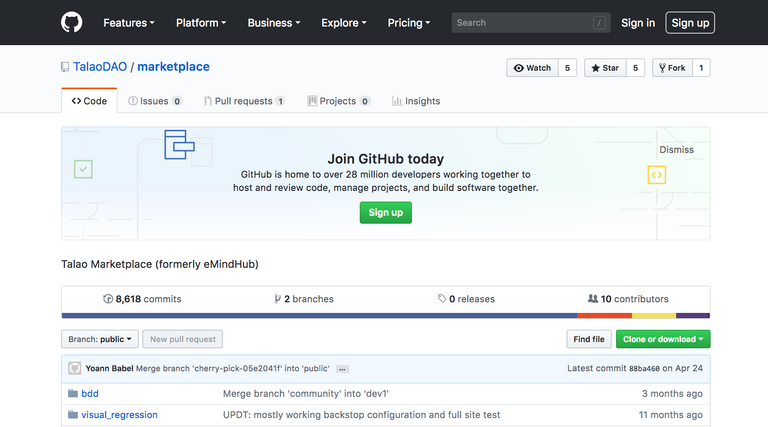Click the "3 months ago" timestamp
Image resolution: width=768 pixels, height=427 pixels.
(672, 394)
